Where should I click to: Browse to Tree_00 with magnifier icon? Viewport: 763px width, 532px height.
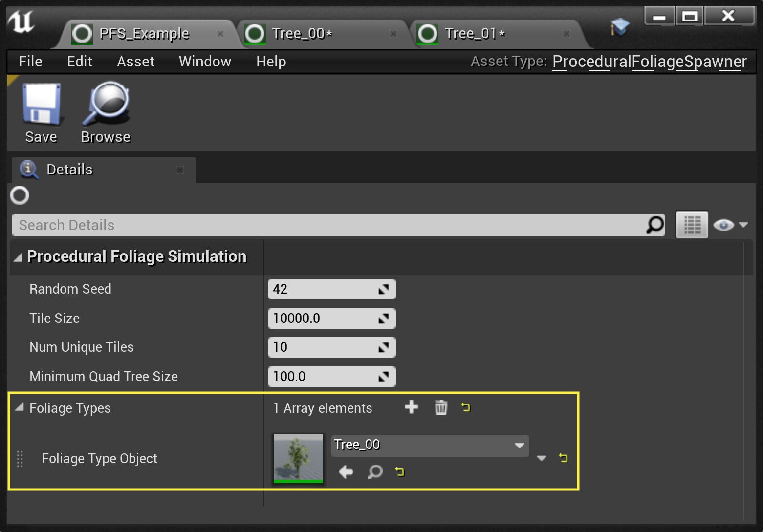tap(375, 472)
